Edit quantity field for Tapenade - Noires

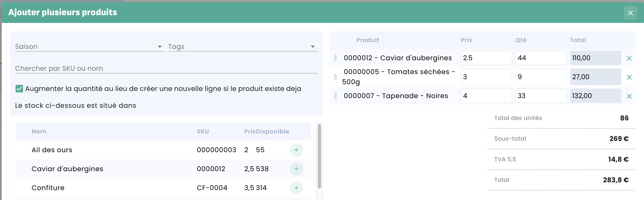coord(541,96)
